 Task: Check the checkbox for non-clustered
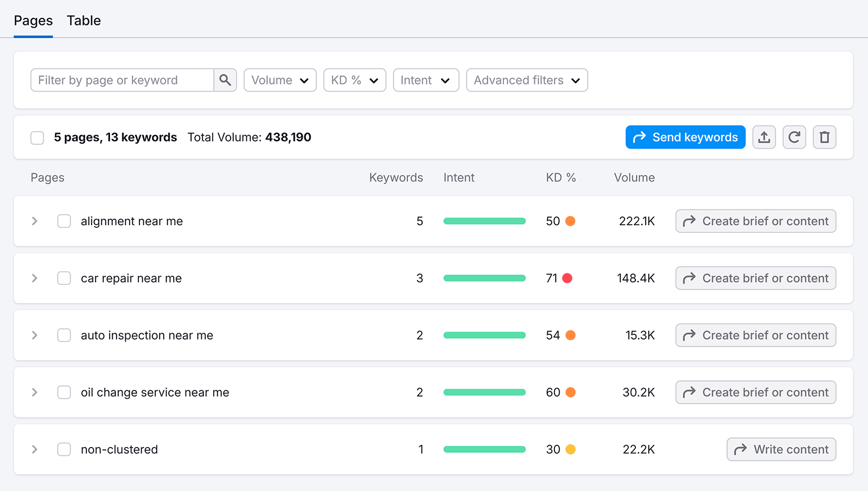pos(63,449)
